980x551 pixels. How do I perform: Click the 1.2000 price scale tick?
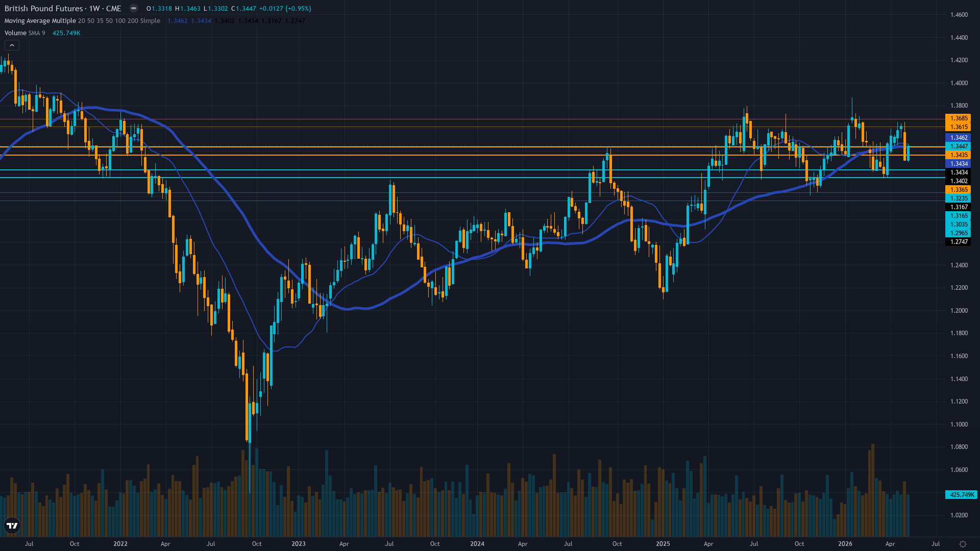[x=959, y=311]
